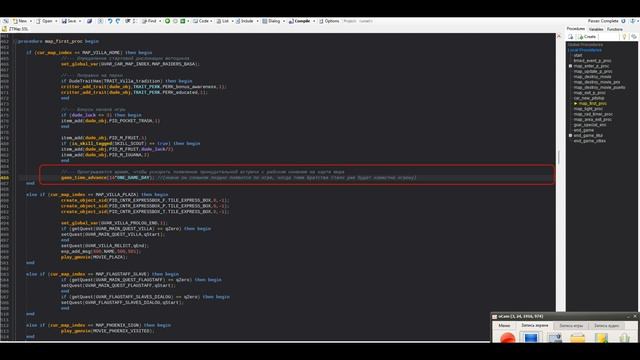Select end_game_cities procedure in list
Image resolution: width=640 pixels, height=360 pixels.
(x=589, y=140)
